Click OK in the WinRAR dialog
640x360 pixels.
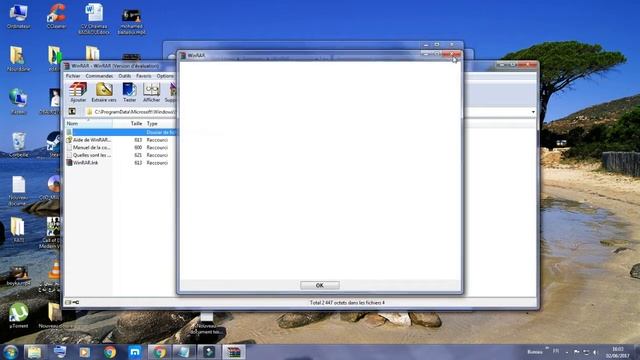(320, 285)
